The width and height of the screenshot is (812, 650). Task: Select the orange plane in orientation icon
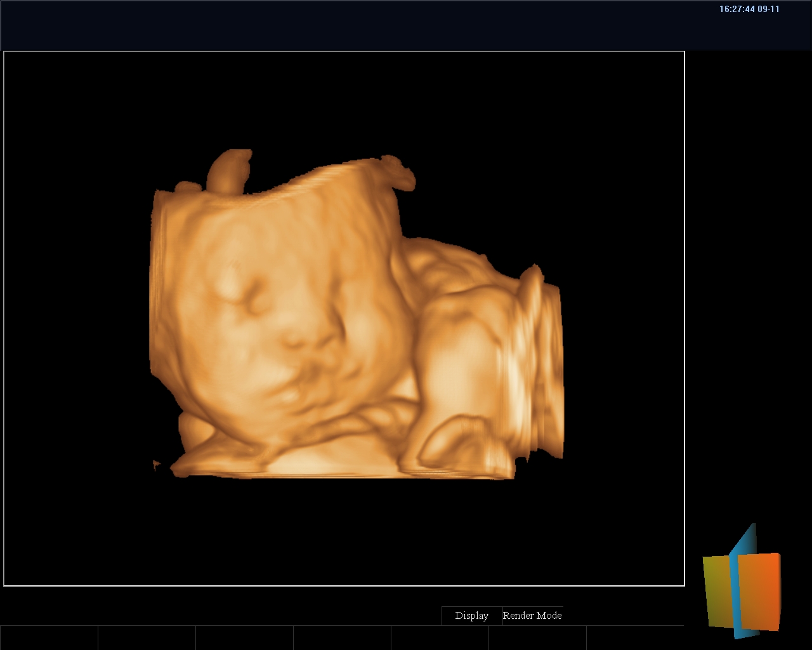click(x=760, y=590)
